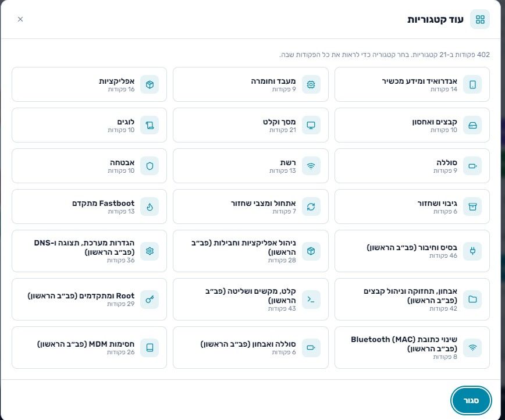Click the hard drive icon for קבצים ואחסון
The image size is (505, 420).
pyautogui.click(x=472, y=125)
